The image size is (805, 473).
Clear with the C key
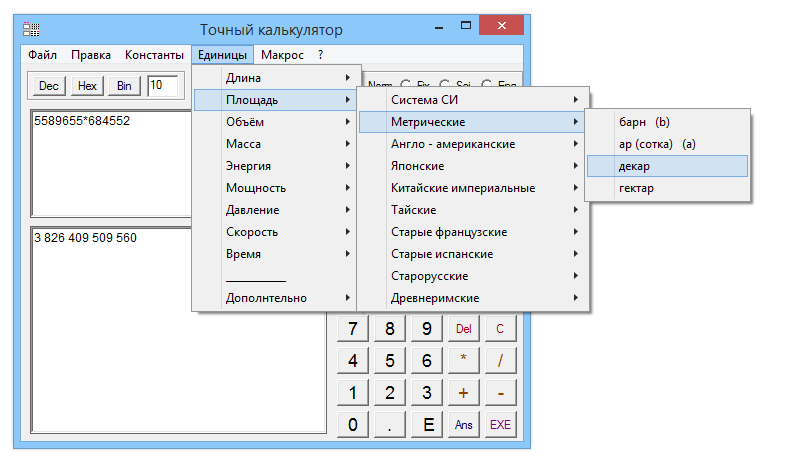(x=501, y=329)
